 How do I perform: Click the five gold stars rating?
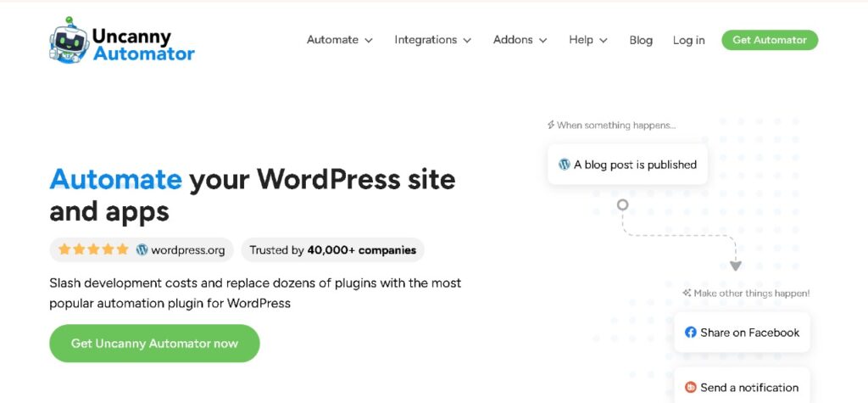[93, 249]
